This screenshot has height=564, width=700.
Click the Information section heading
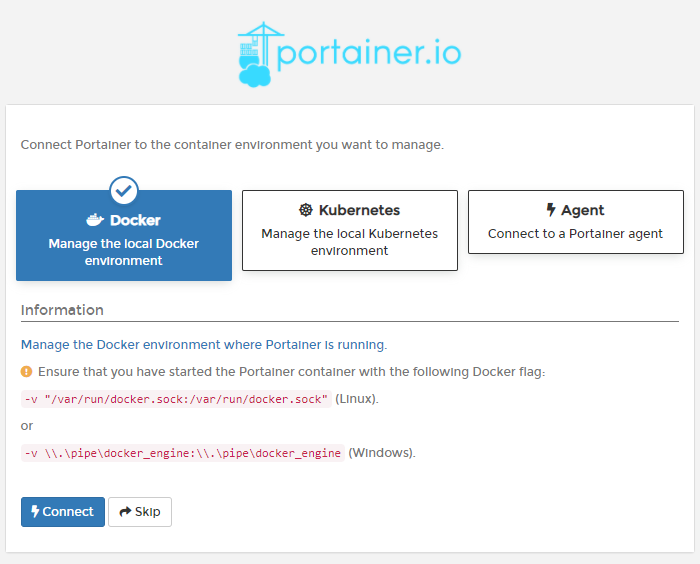[62, 310]
